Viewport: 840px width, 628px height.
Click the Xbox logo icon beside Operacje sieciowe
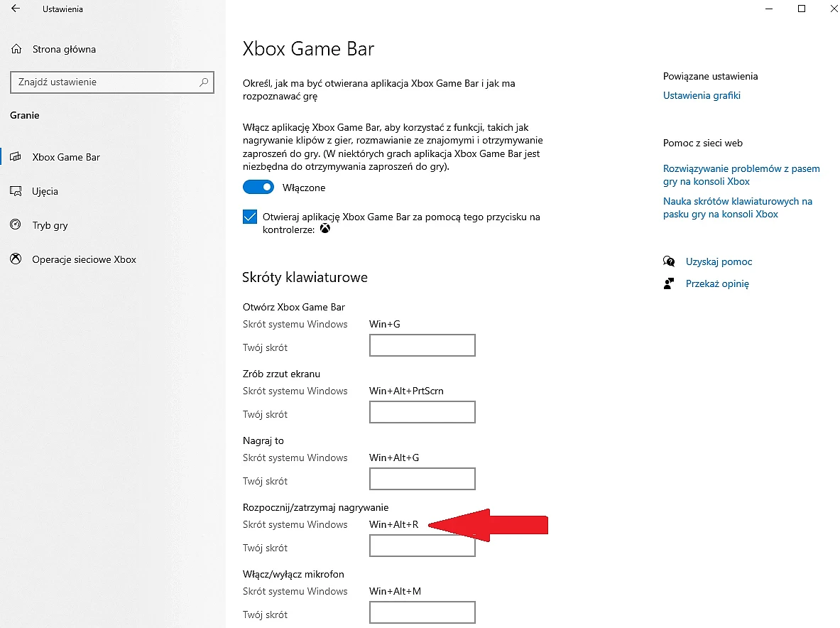coord(16,259)
